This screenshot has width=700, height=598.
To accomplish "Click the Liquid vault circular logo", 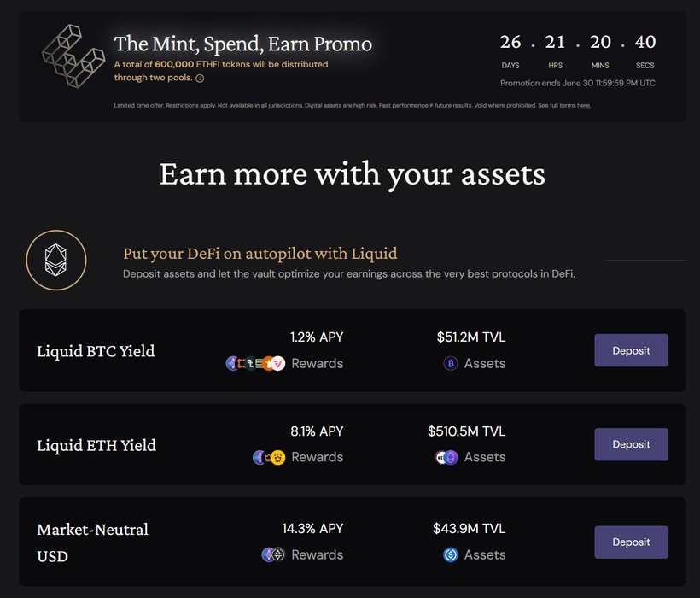I will (x=56, y=260).
